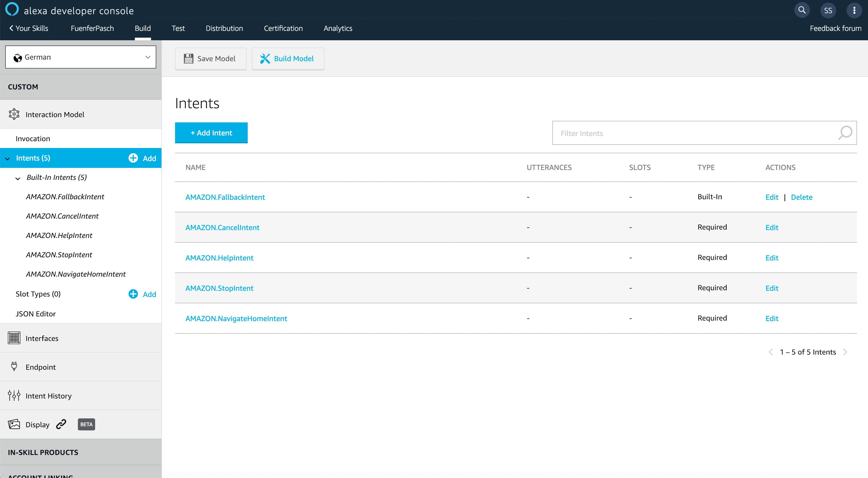Click the Display link chain icon
This screenshot has height=478, width=868.
(61, 424)
